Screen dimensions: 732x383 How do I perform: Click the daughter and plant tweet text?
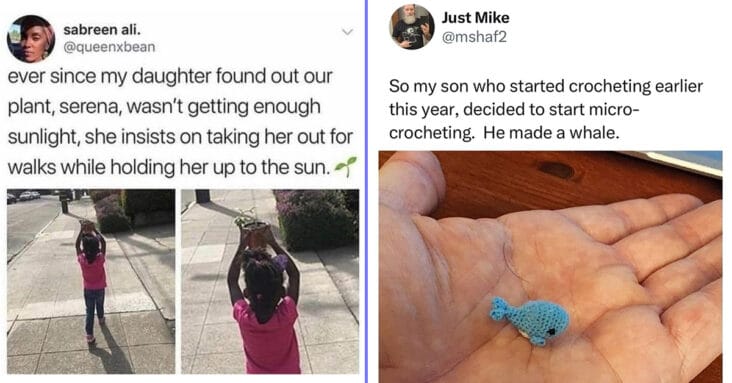pos(180,121)
